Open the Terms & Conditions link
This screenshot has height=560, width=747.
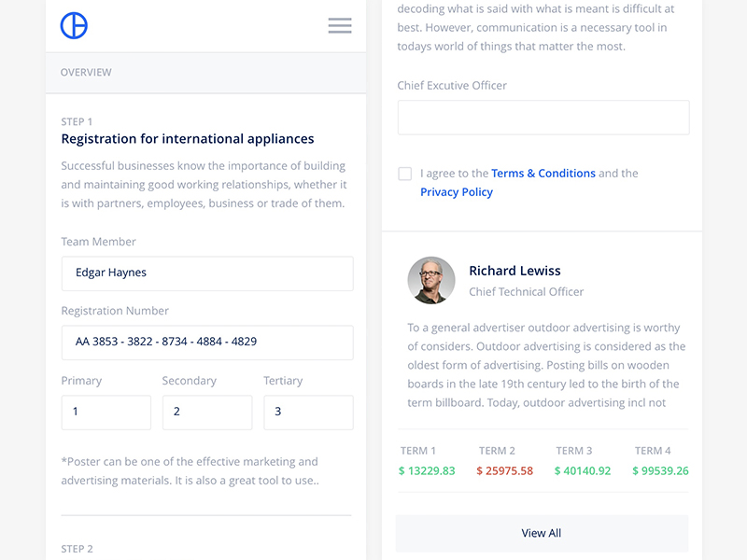[x=543, y=174]
